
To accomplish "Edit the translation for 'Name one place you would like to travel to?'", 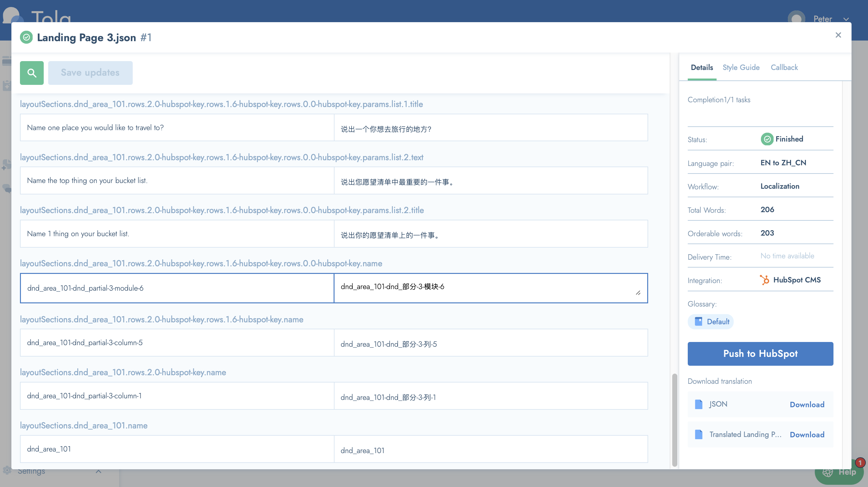I will click(491, 128).
